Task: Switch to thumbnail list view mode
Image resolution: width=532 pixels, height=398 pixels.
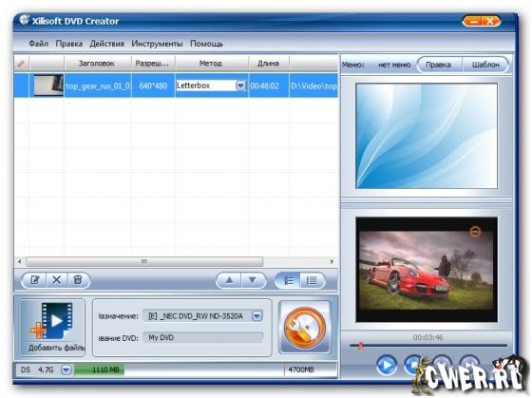Action: coord(288,280)
